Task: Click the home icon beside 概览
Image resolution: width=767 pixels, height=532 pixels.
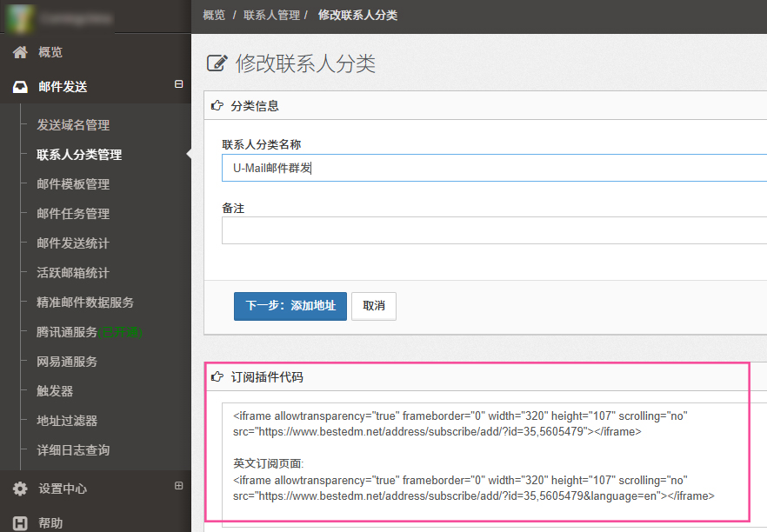Action: (20, 53)
